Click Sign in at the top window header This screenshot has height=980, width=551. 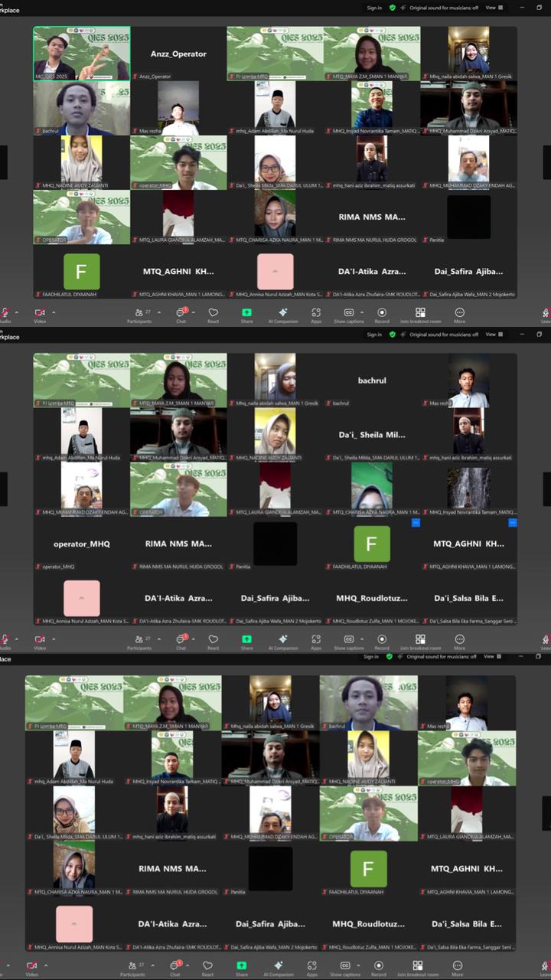[x=374, y=8]
